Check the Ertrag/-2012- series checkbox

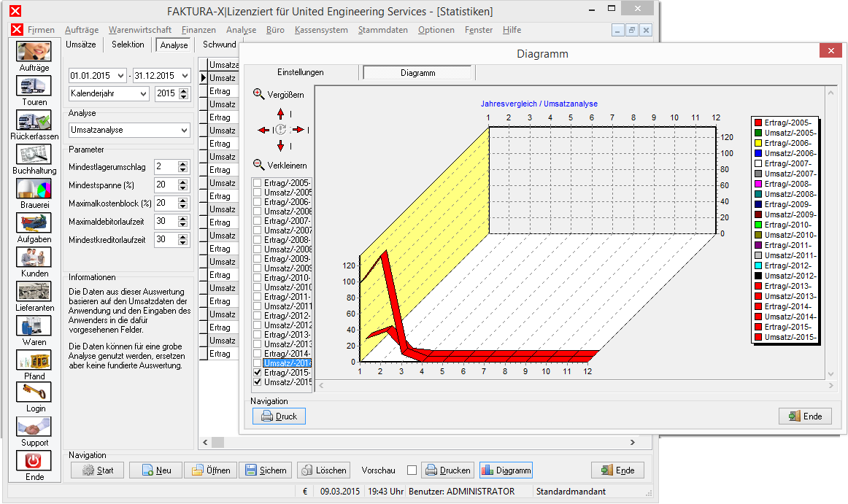pos(258,316)
